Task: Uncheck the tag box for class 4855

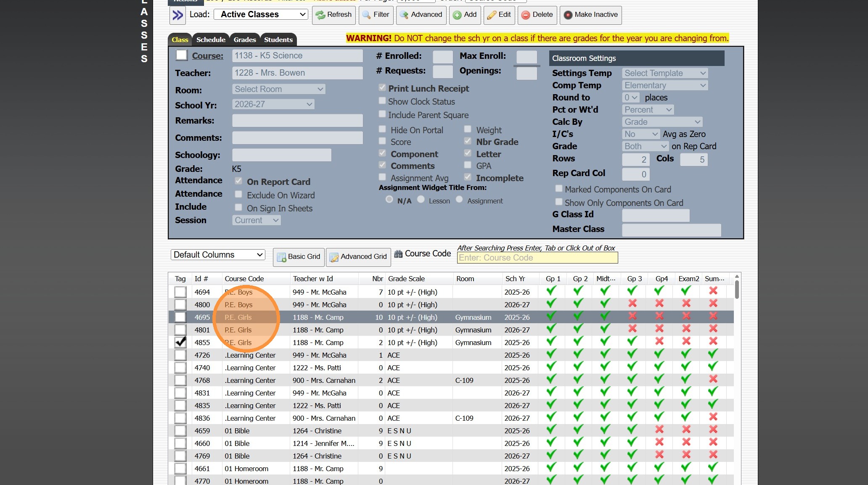Action: point(180,343)
